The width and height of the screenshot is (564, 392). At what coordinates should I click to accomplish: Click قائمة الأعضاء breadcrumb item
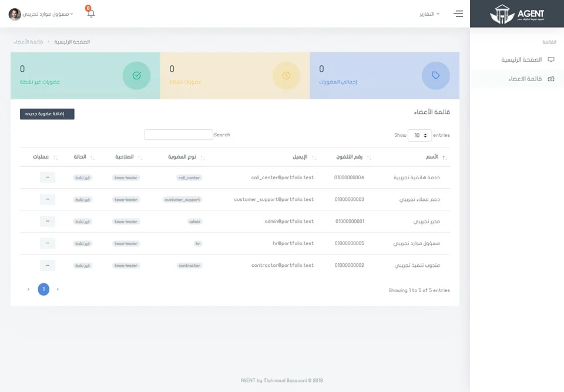point(28,42)
